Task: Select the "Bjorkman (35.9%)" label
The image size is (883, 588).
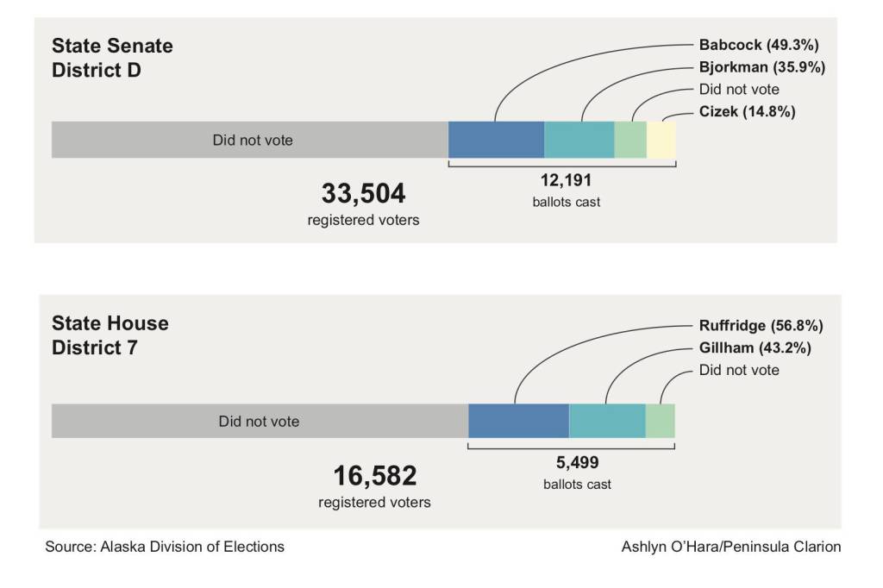Action: point(761,67)
